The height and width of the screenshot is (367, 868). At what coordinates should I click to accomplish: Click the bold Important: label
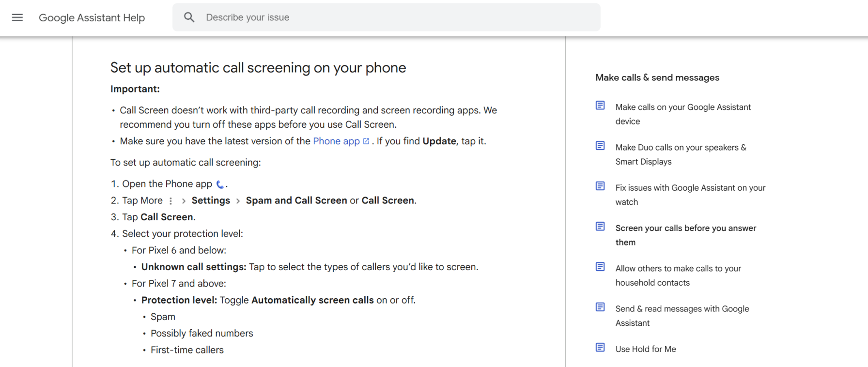coord(135,89)
